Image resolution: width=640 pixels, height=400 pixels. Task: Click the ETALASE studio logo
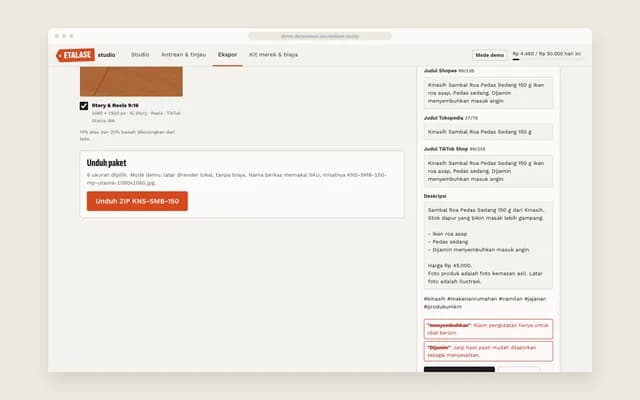(86, 55)
